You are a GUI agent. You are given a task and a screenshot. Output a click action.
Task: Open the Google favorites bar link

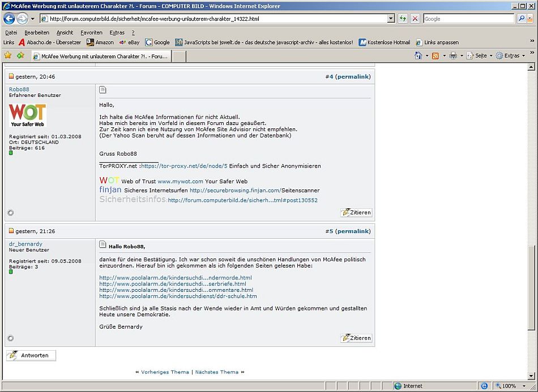point(157,42)
